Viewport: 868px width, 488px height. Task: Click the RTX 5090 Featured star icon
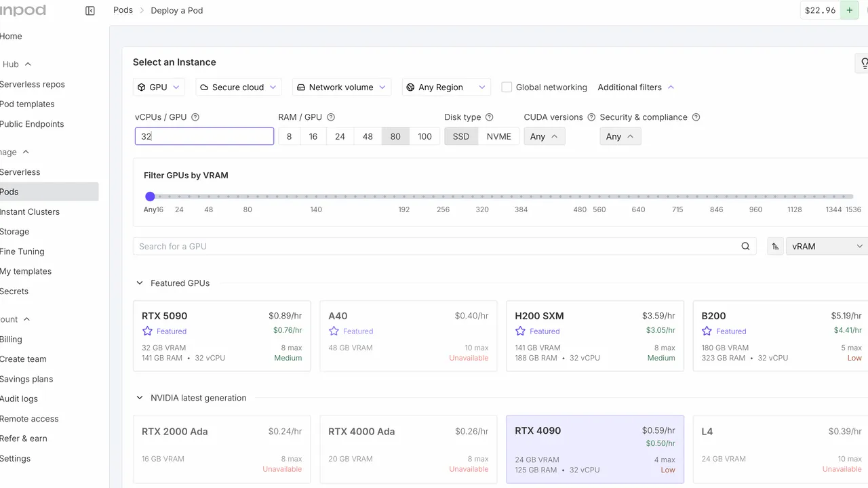click(147, 331)
